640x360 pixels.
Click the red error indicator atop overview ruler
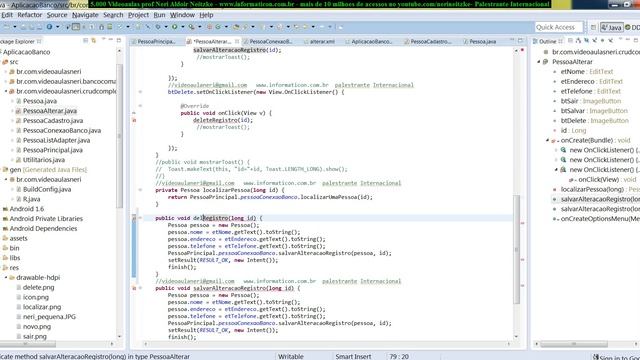pos(522,50)
